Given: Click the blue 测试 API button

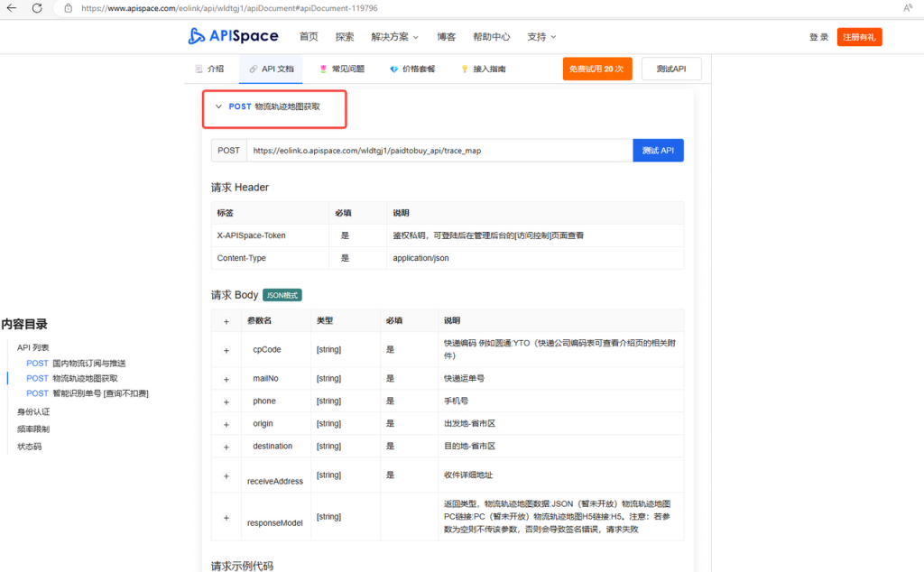Looking at the screenshot, I should (x=658, y=150).
